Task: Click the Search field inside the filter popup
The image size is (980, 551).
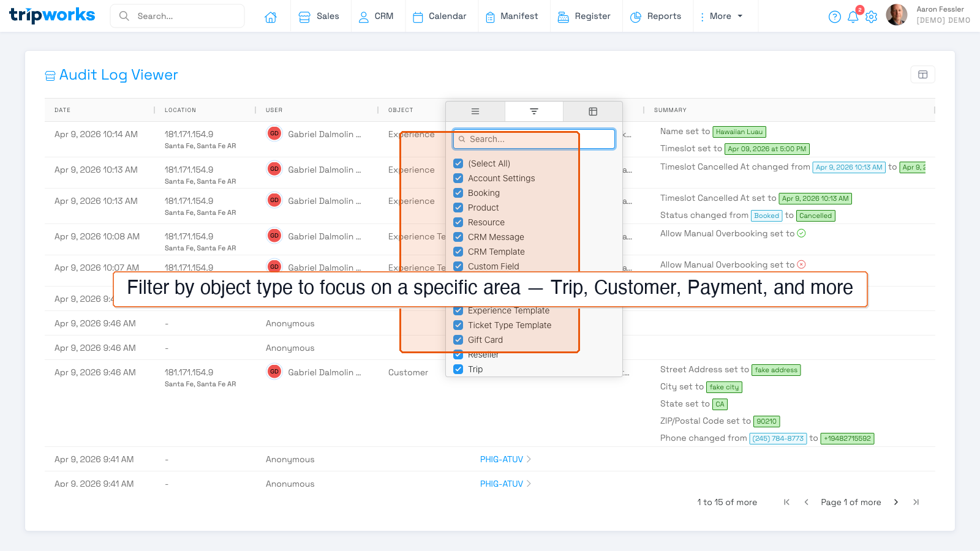Action: pos(533,139)
